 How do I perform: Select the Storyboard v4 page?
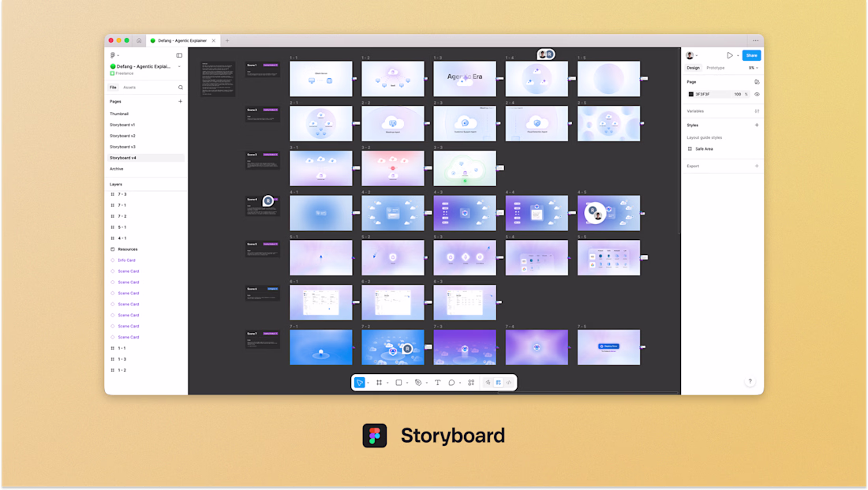(146, 158)
